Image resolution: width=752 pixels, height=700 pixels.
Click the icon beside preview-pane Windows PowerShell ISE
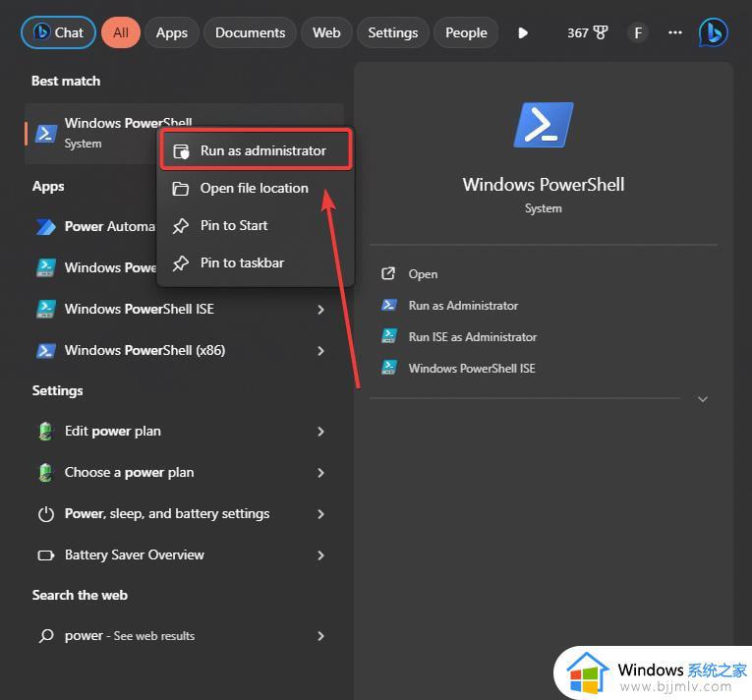pos(388,368)
